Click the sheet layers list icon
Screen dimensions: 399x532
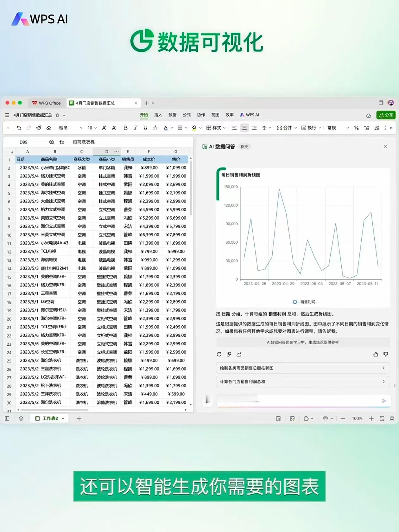(21, 418)
